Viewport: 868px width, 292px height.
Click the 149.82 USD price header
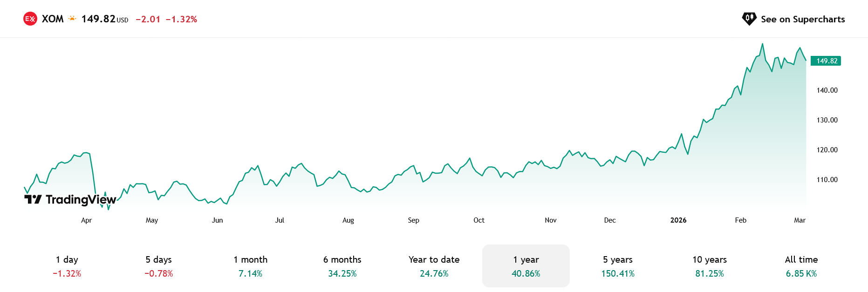pos(104,19)
